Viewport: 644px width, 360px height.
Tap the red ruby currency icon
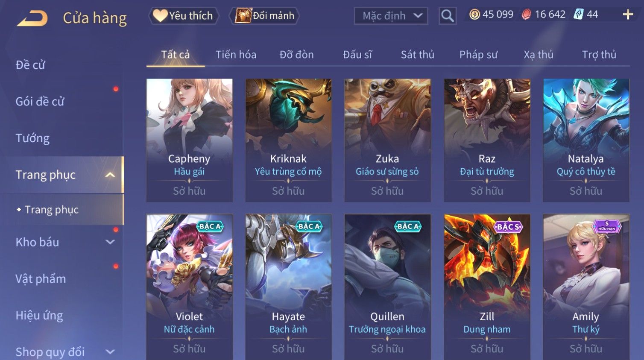click(x=526, y=15)
